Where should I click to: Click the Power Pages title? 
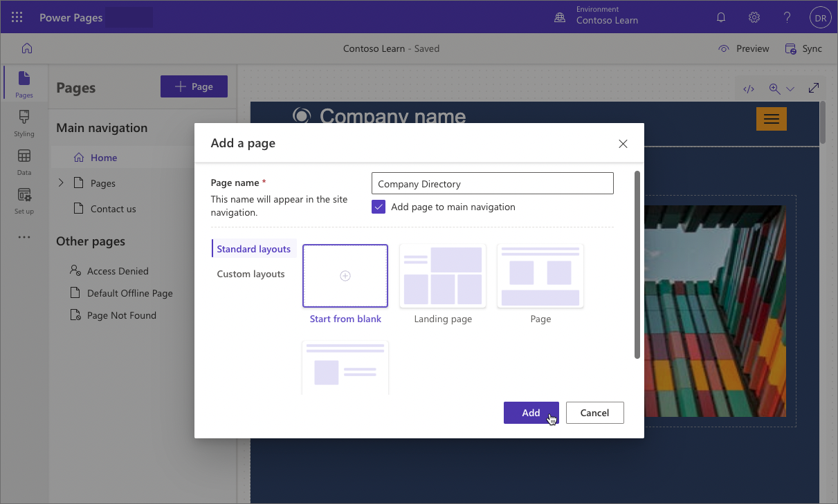[x=71, y=18]
